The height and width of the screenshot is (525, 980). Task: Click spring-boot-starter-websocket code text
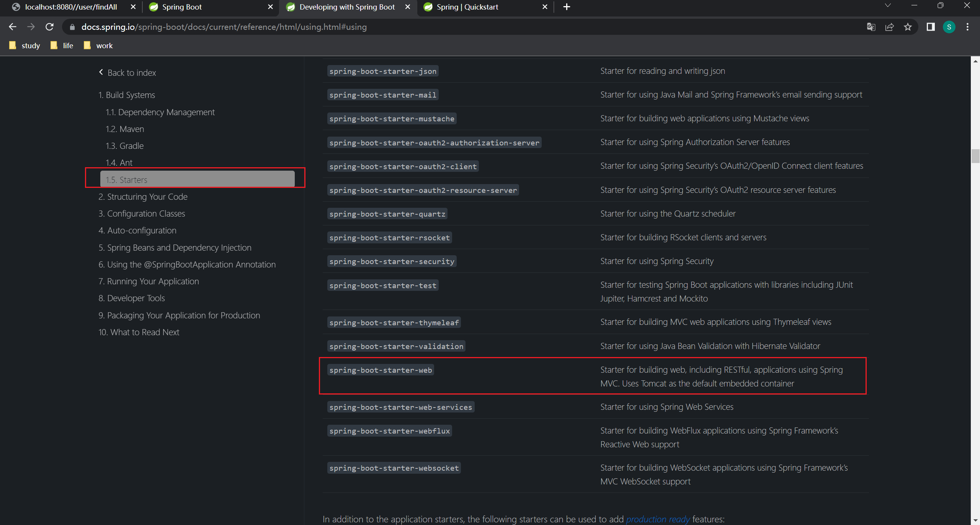(x=394, y=468)
